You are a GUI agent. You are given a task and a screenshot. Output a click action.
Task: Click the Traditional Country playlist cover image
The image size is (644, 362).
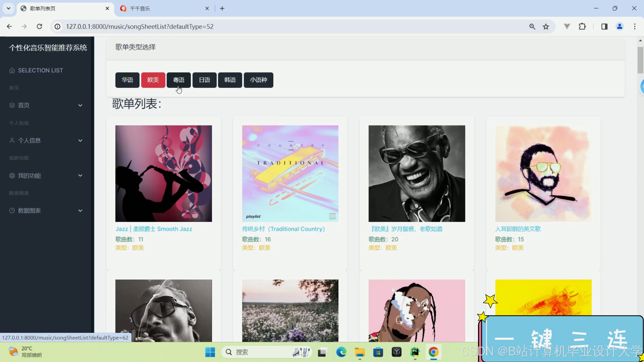pyautogui.click(x=290, y=173)
